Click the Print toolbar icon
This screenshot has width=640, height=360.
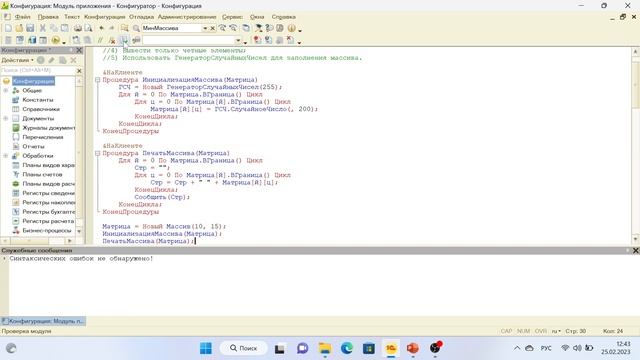click(x=78, y=28)
